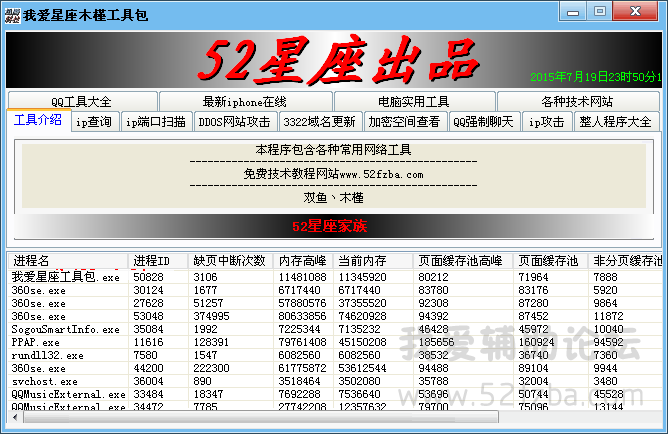Image resolution: width=668 pixels, height=434 pixels.
Task: Click page fault count 222300
Action: 211,368
